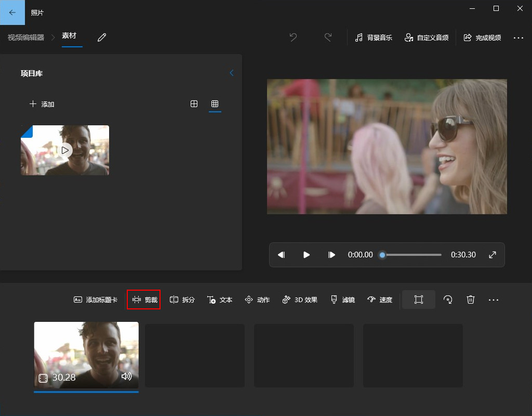The height and width of the screenshot is (416, 532).
Task: Open storyboard more options menu
Action: 494,300
